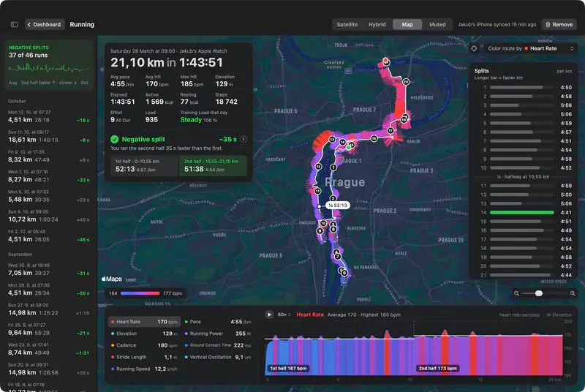This screenshot has width=585, height=392.
Task: Click the green route start marker
Action: tap(349, 148)
